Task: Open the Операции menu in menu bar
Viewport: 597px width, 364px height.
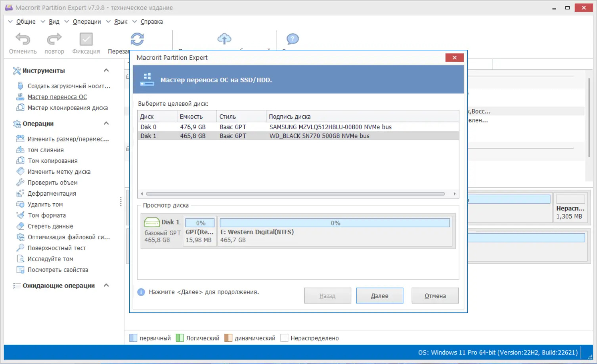Action: point(87,22)
